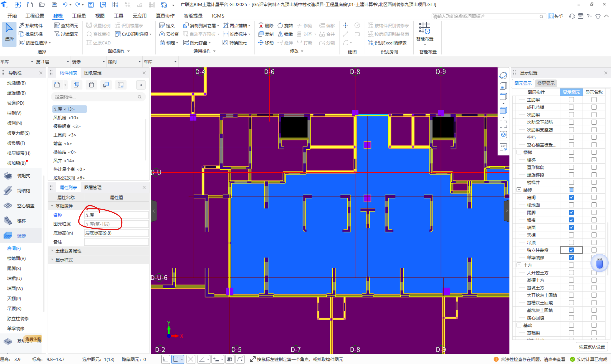This screenshot has height=364, width=611.
Task: Click the 合法性检查存在问题 warning link
Action: [x=530, y=359]
